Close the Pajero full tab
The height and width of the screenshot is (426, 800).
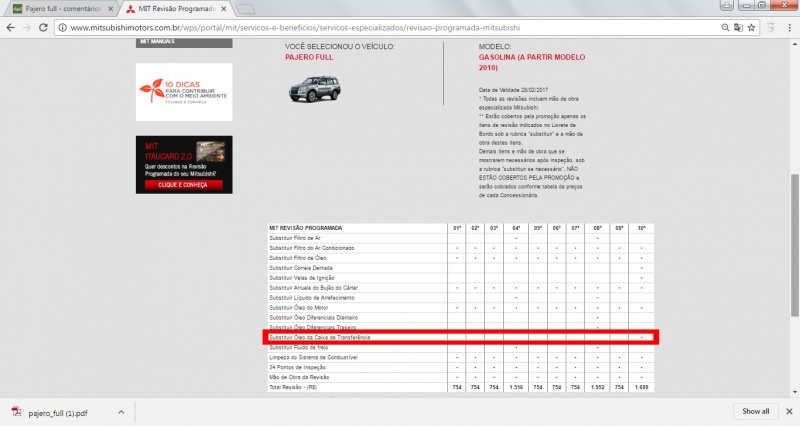point(110,9)
